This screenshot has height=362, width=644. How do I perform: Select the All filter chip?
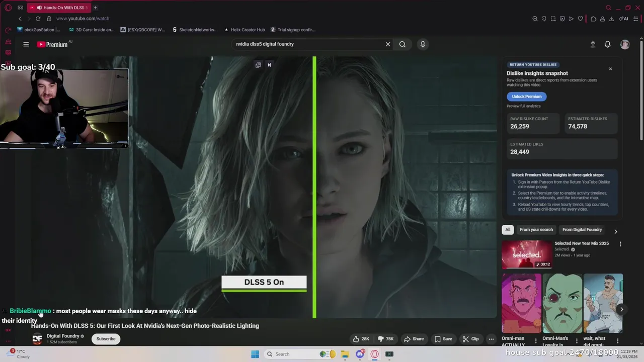click(x=508, y=230)
